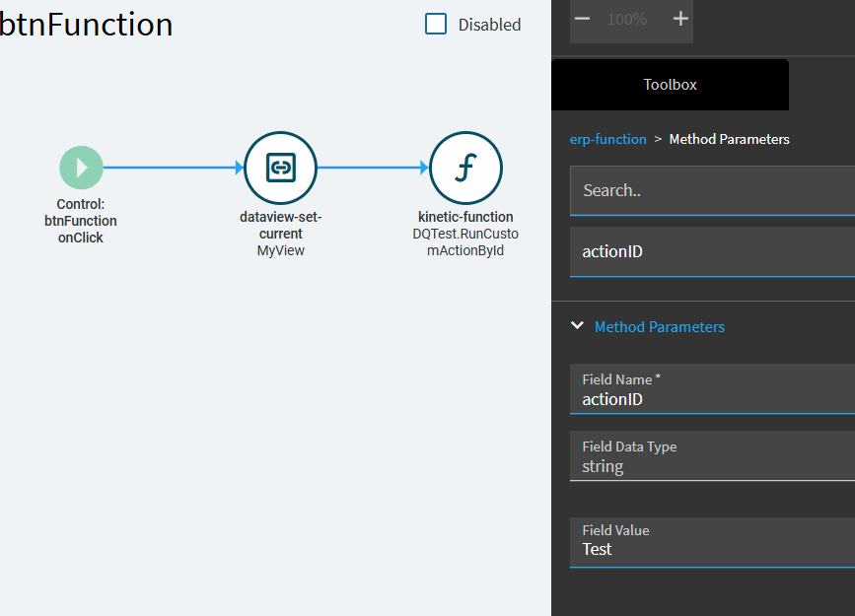This screenshot has width=855, height=616.
Task: Click the arrowhead entering kinetic-function node
Action: pos(424,168)
